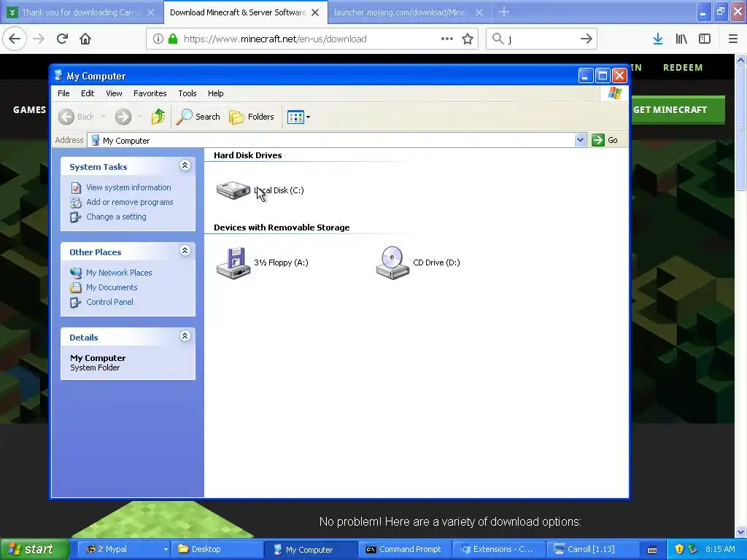Switch to launcher.mojang.com tab

[x=409, y=12]
